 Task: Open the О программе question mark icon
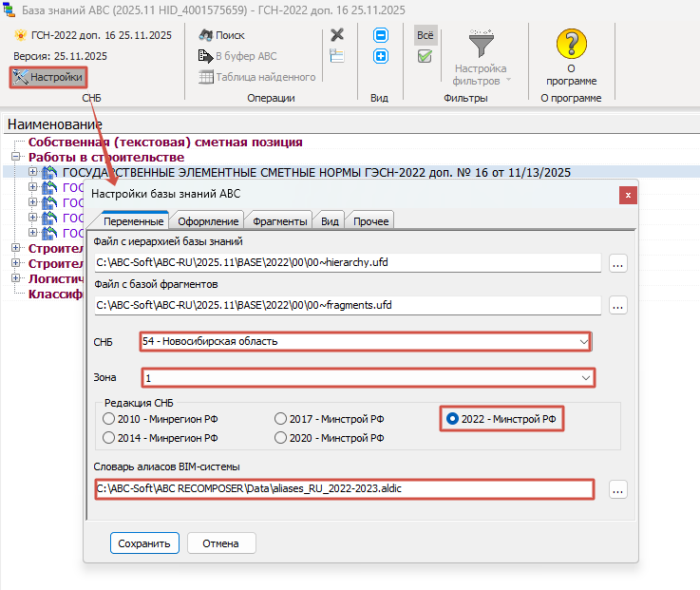572,44
